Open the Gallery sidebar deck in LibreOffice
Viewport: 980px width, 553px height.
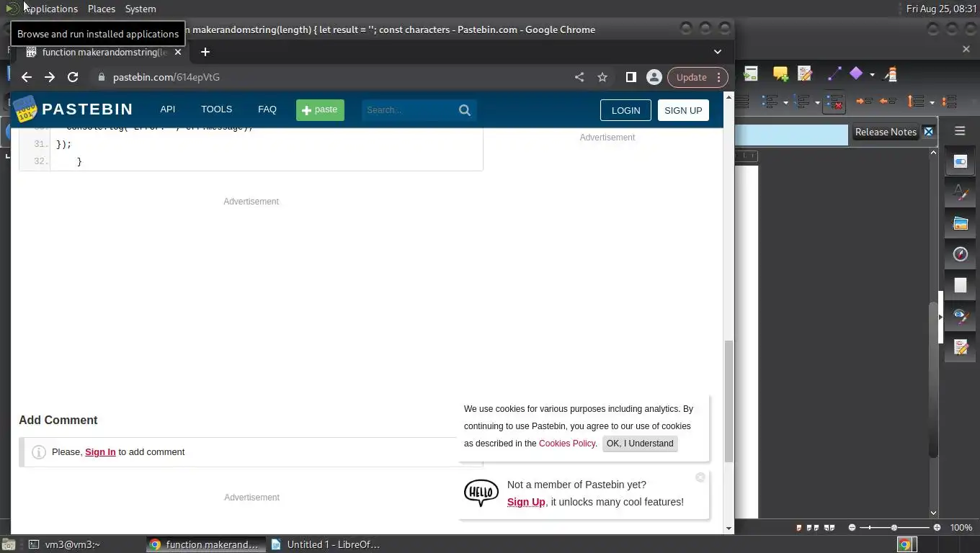tap(961, 223)
